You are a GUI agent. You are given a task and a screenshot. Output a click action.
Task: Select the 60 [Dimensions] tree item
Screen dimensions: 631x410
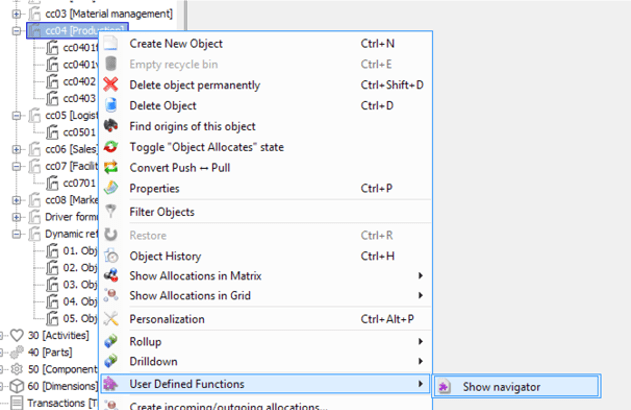(62, 386)
